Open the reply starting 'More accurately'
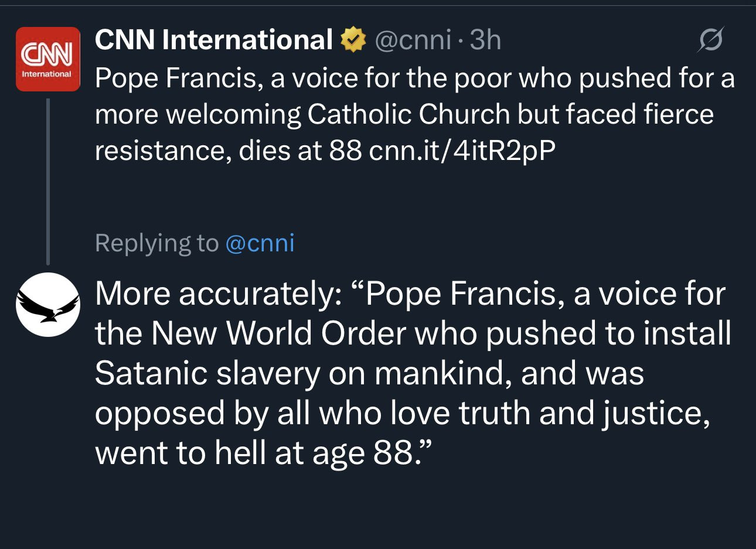The height and width of the screenshot is (549, 756). pyautogui.click(x=410, y=373)
